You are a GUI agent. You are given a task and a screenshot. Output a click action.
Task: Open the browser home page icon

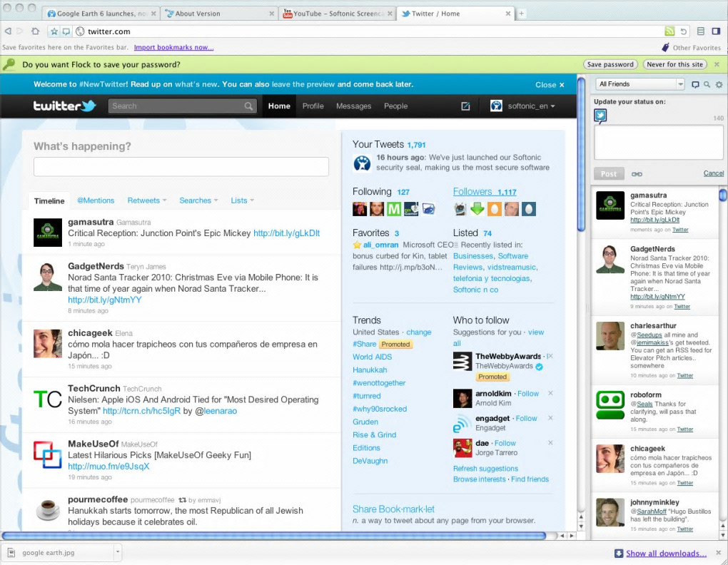click(x=35, y=31)
